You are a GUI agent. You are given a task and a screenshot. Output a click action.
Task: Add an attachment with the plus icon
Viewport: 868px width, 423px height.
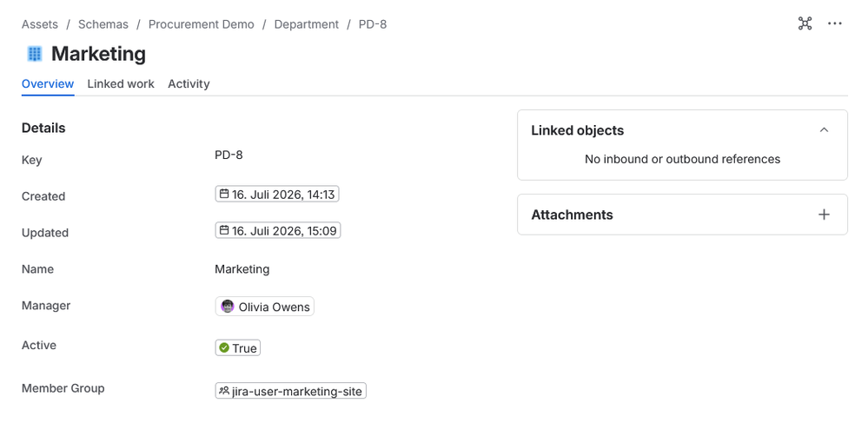tap(825, 215)
